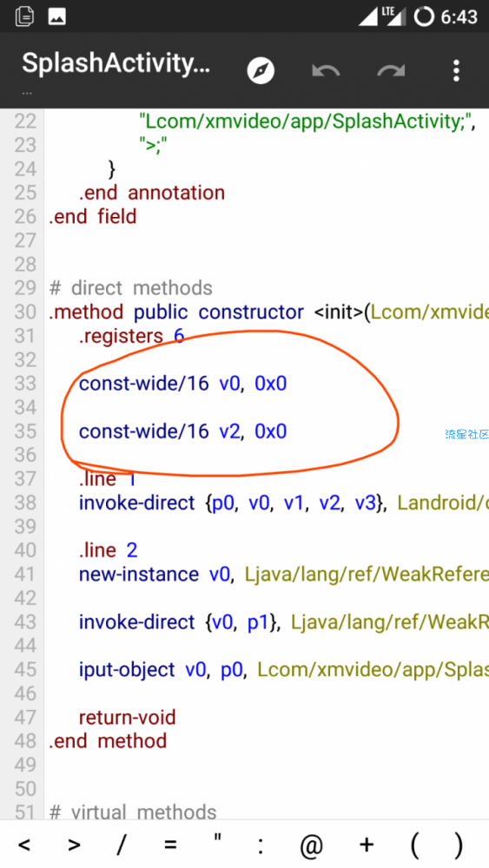Image resolution: width=489 pixels, height=868 pixels.
Task: Tap the compass navigation icon
Action: click(261, 71)
